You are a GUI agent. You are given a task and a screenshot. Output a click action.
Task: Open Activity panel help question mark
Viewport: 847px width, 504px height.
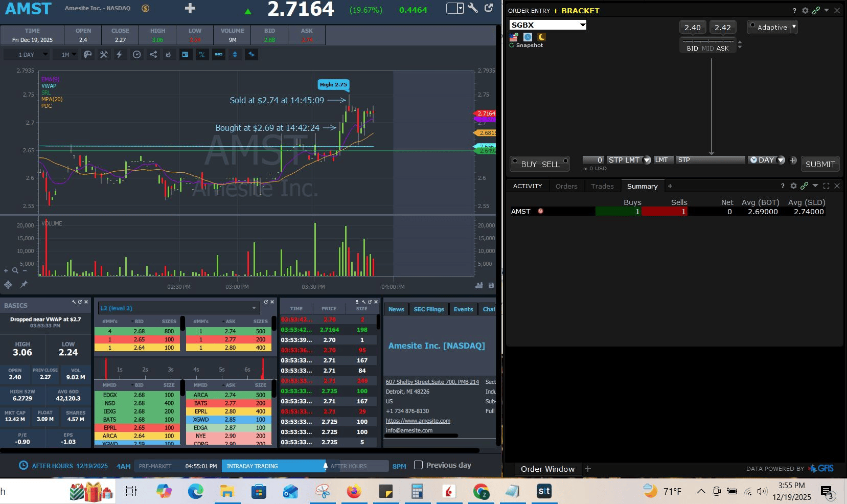coord(783,186)
